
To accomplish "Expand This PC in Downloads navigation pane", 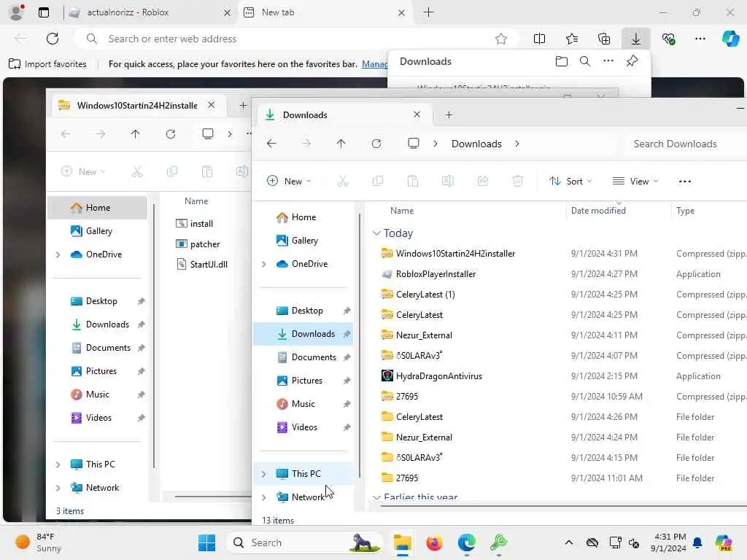I will point(264,474).
